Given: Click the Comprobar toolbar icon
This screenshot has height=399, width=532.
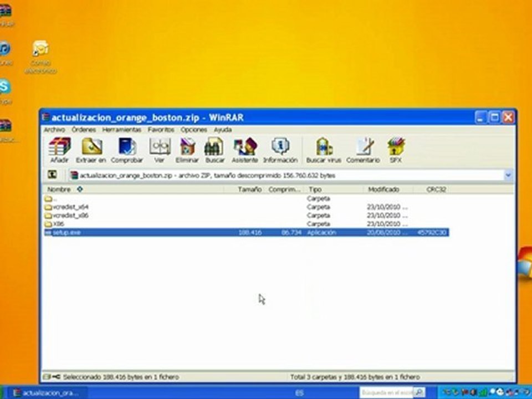Looking at the screenshot, I should coord(127,150).
